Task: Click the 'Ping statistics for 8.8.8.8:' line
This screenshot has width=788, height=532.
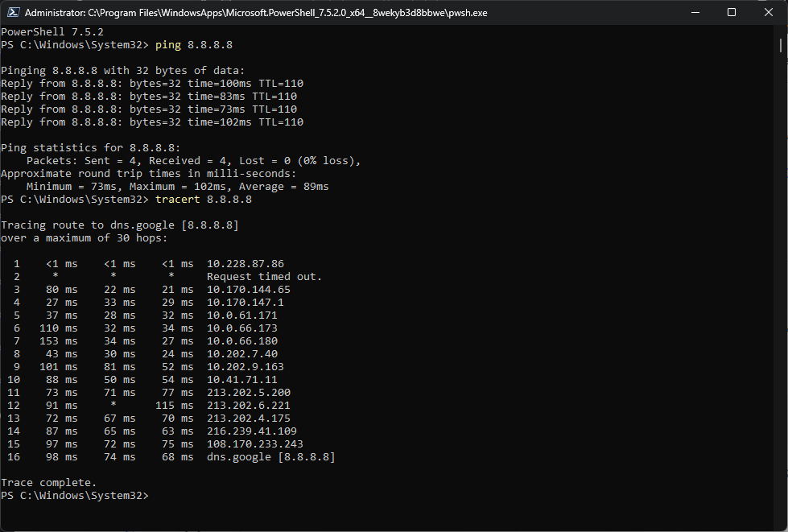Action: pyautogui.click(x=90, y=148)
